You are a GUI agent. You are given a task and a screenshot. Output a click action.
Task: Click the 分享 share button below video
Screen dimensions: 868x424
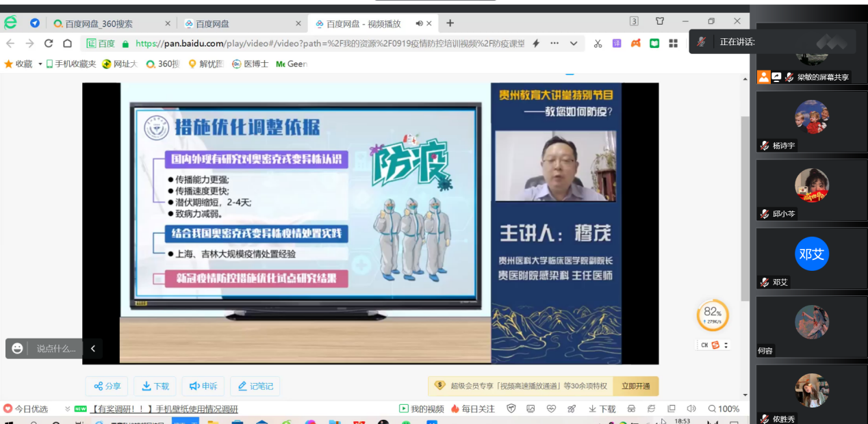[x=107, y=386]
